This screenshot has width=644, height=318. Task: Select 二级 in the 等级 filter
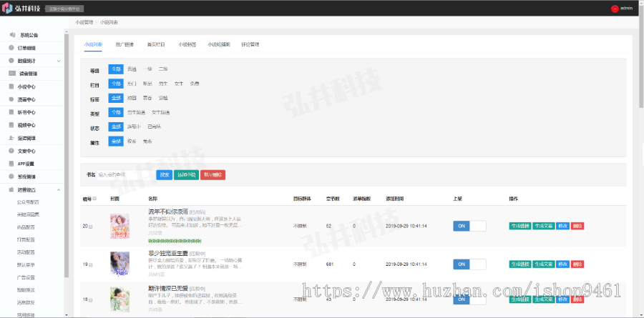(163, 69)
